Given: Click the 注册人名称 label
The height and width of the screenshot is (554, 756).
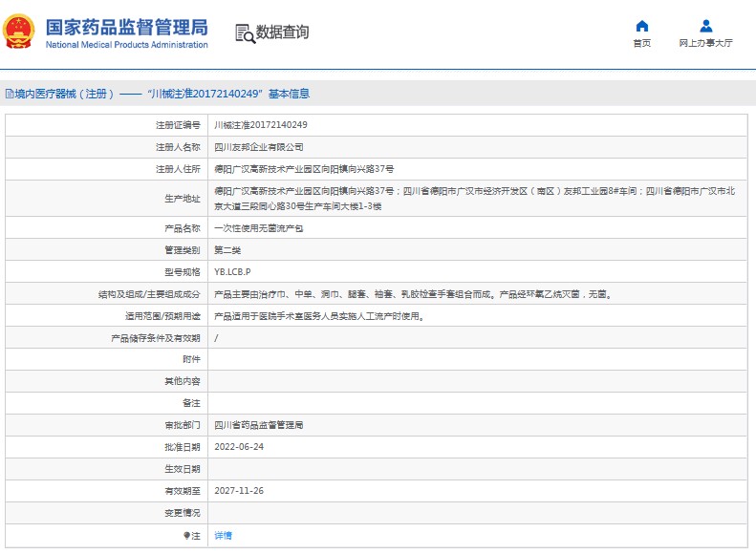Looking at the screenshot, I should (178, 147).
